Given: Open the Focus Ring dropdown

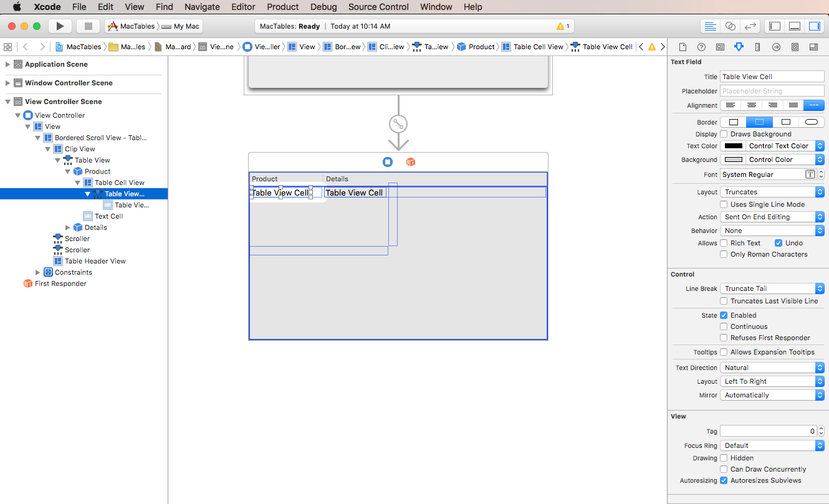Looking at the screenshot, I should [x=772, y=445].
